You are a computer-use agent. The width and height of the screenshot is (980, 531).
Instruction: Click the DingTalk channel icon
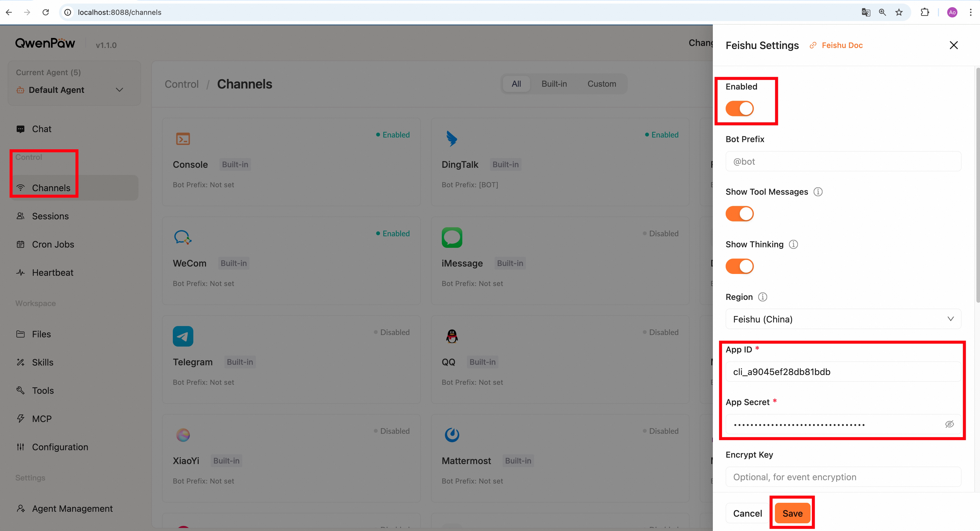[x=452, y=139]
